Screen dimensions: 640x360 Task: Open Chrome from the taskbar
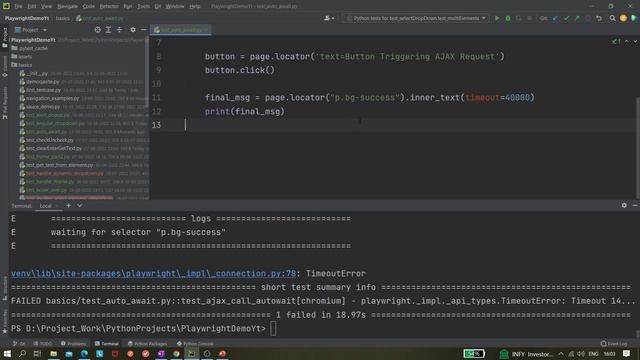[176, 354]
